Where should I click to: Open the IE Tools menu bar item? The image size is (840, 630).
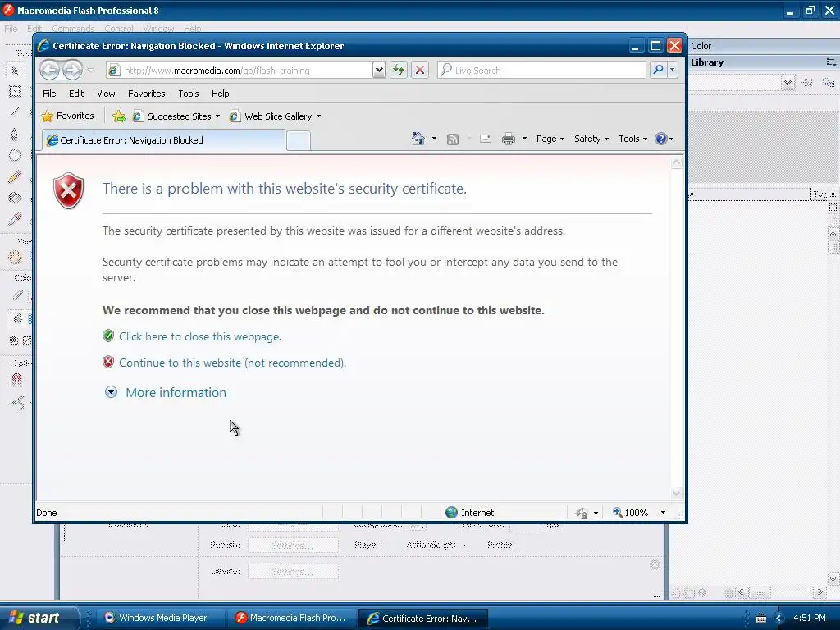[x=189, y=94]
